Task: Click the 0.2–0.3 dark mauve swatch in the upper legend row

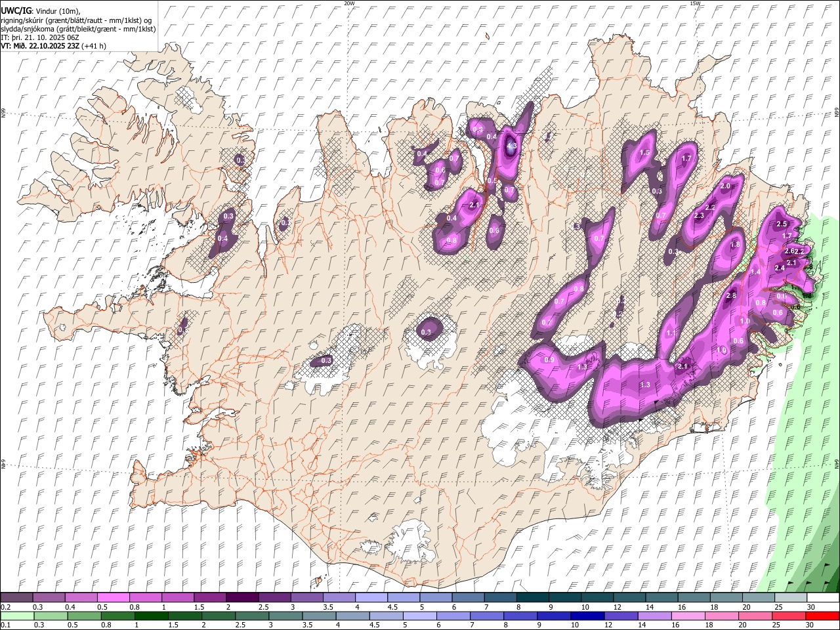Action: (x=17, y=598)
